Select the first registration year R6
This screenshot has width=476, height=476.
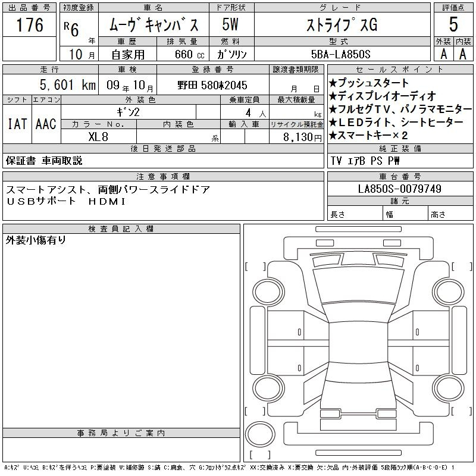tap(71, 29)
